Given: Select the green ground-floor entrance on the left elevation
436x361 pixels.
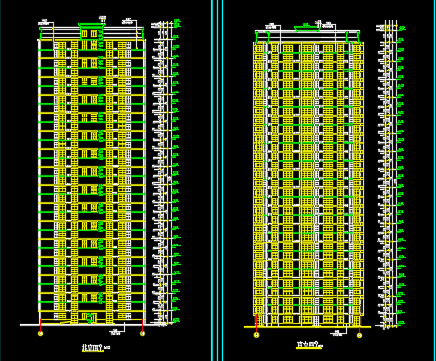Looking at the screenshot, I should coord(89,318).
